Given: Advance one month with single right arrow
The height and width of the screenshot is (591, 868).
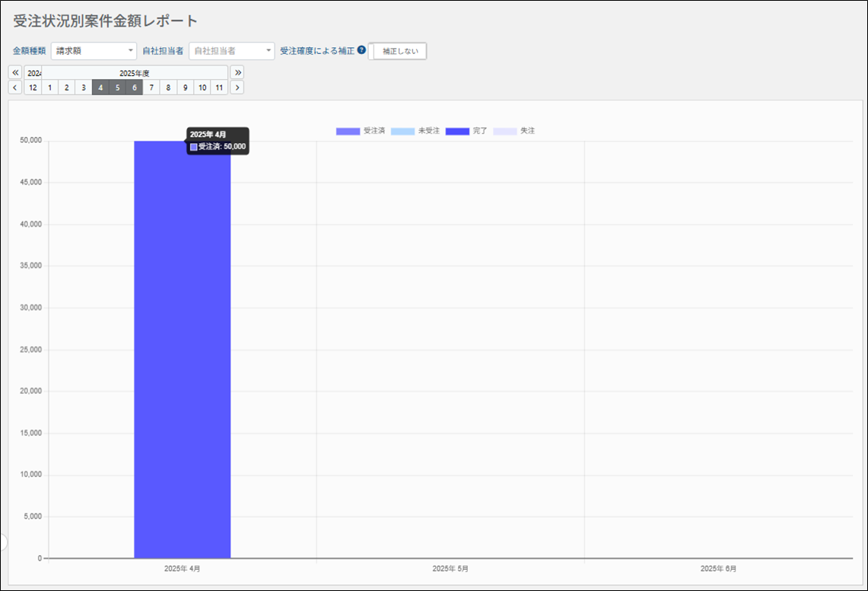Looking at the screenshot, I should pos(237,87).
